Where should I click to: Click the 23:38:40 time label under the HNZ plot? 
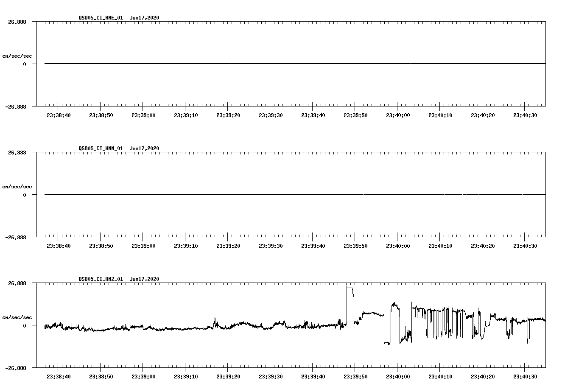point(59,376)
